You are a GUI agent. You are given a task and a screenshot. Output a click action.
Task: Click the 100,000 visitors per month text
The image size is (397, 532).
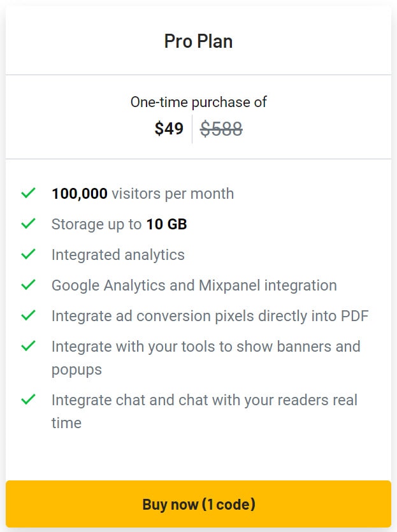142,194
